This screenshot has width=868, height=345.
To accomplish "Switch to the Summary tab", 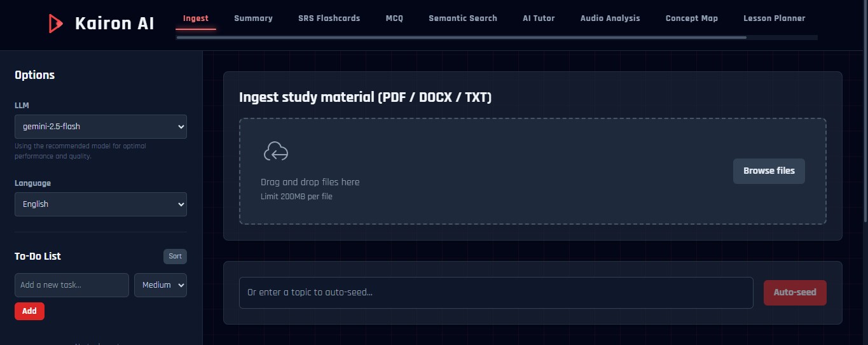I will click(x=253, y=18).
